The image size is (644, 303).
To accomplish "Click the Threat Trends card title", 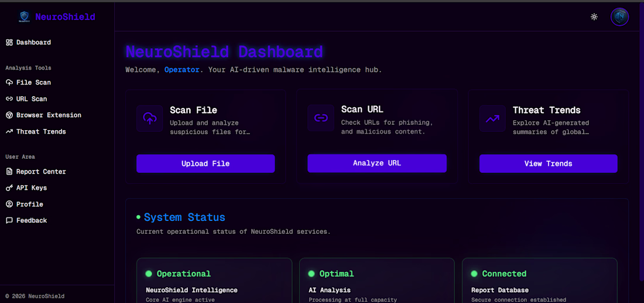I will pyautogui.click(x=547, y=110).
